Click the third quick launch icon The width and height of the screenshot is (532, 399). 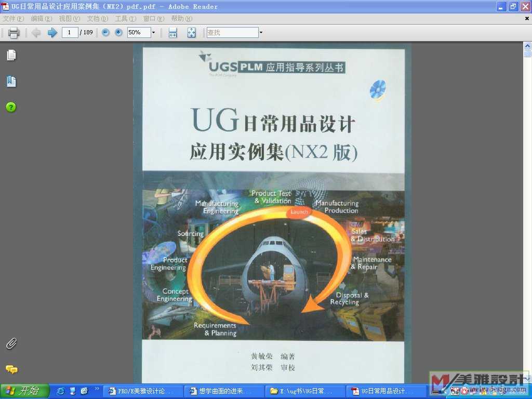[84, 391]
